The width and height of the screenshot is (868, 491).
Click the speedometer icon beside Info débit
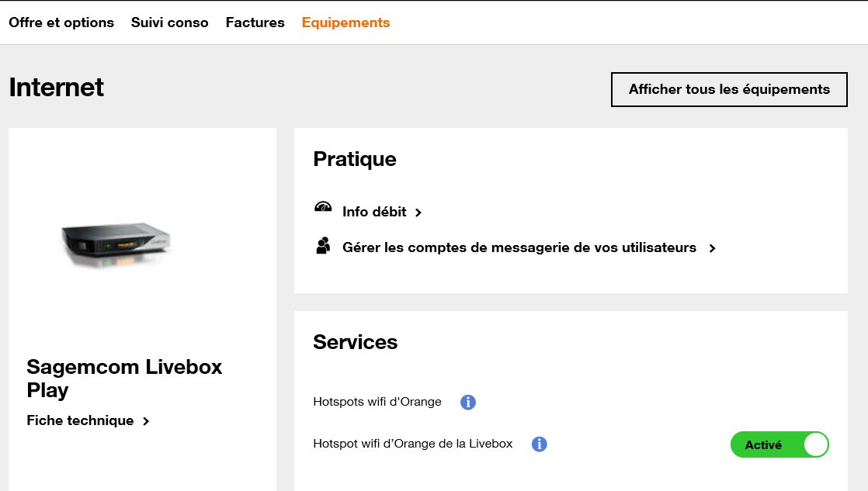click(323, 207)
